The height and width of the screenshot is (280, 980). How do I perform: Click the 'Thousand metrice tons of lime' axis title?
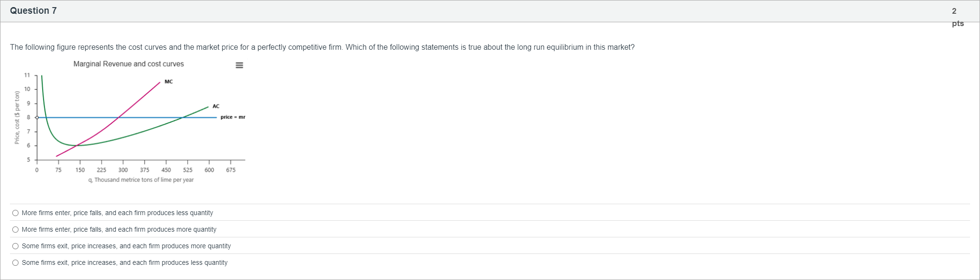pos(141,180)
